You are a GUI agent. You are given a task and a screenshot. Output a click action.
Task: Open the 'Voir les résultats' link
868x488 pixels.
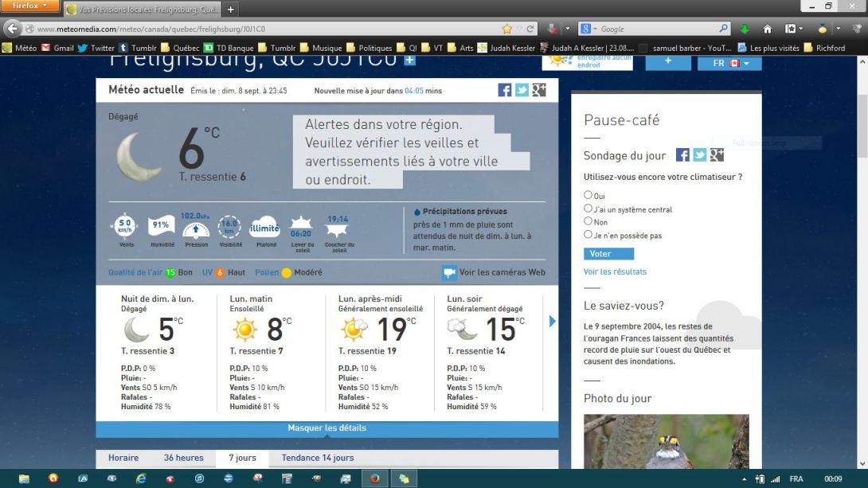(615, 271)
